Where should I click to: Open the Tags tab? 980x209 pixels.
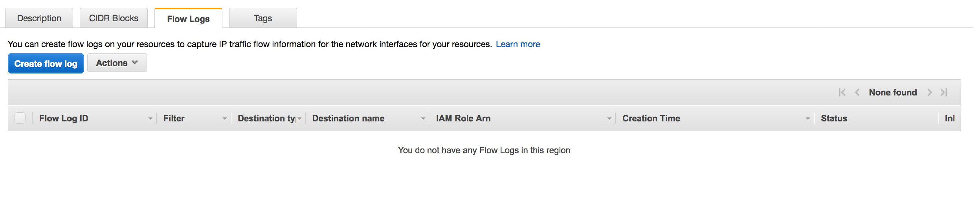coord(263,18)
